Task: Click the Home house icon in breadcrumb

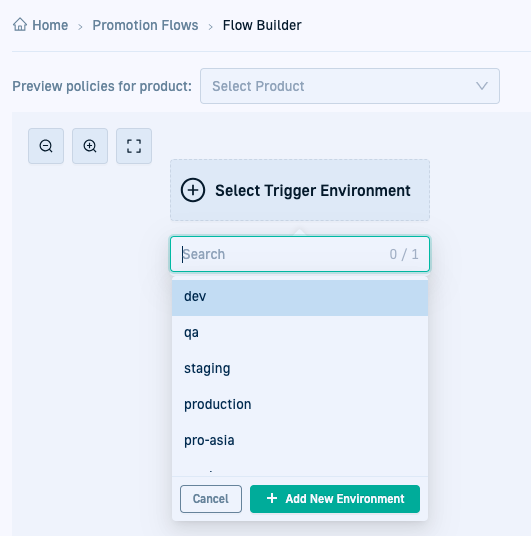Action: 20,25
